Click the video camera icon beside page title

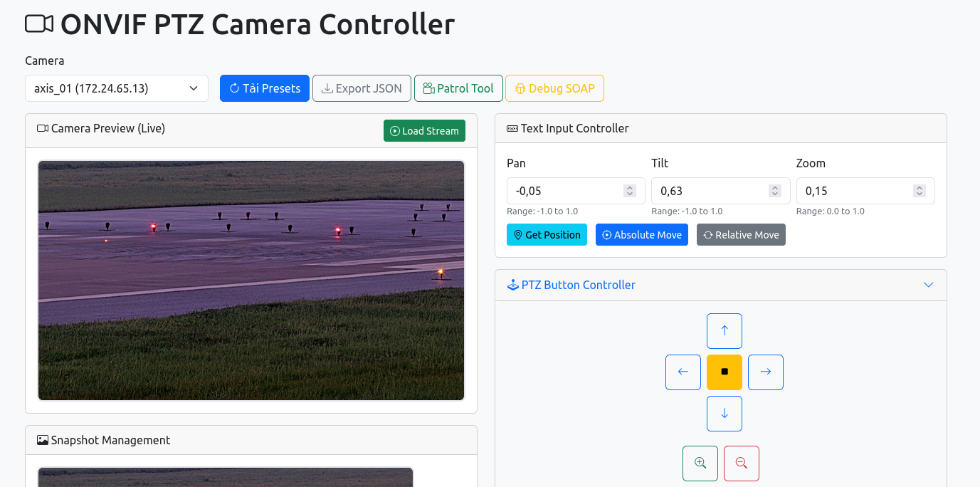click(x=39, y=24)
